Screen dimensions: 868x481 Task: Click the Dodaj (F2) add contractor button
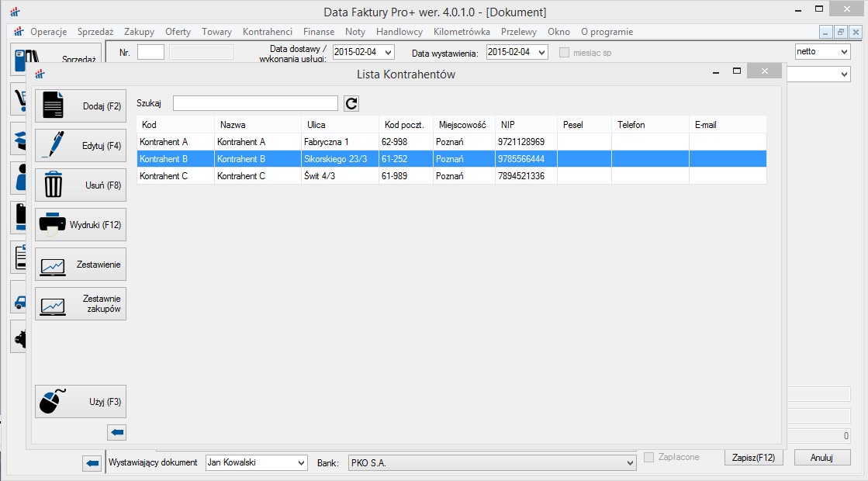[x=81, y=106]
